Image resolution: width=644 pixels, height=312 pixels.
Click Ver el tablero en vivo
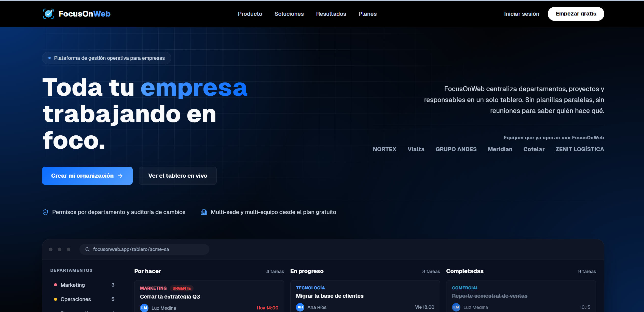point(177,176)
